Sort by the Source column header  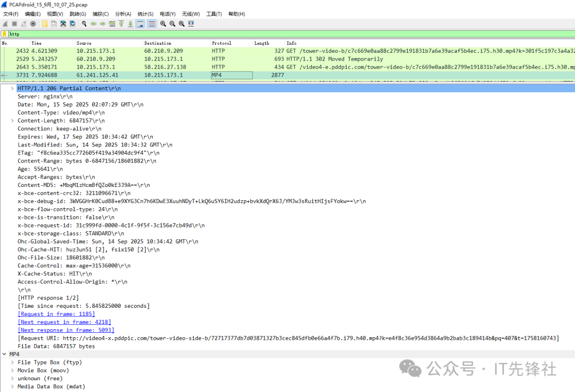[x=109, y=43]
